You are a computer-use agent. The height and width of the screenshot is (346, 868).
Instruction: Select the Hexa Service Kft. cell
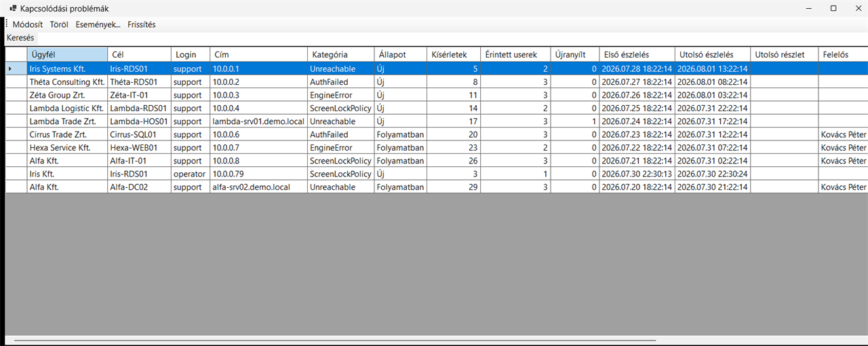[67, 147]
